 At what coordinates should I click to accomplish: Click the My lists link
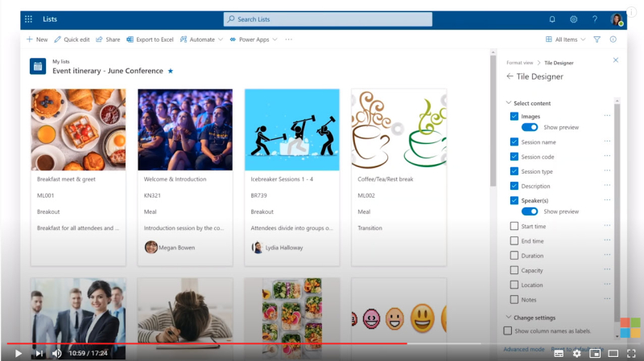(x=61, y=62)
